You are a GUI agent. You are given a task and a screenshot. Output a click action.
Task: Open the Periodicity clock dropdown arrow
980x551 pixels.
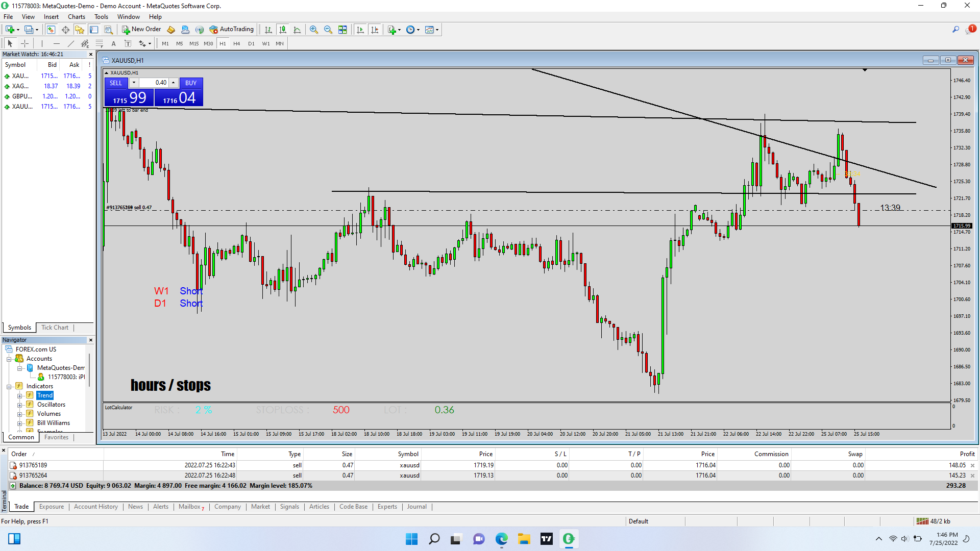pos(419,30)
